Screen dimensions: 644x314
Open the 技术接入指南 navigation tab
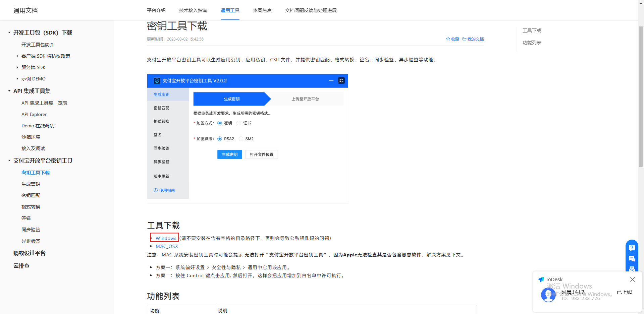click(x=193, y=10)
